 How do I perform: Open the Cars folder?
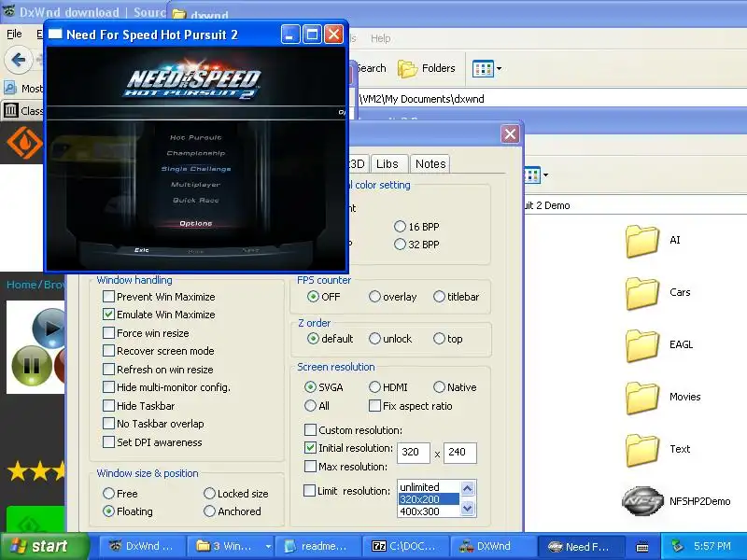[642, 293]
